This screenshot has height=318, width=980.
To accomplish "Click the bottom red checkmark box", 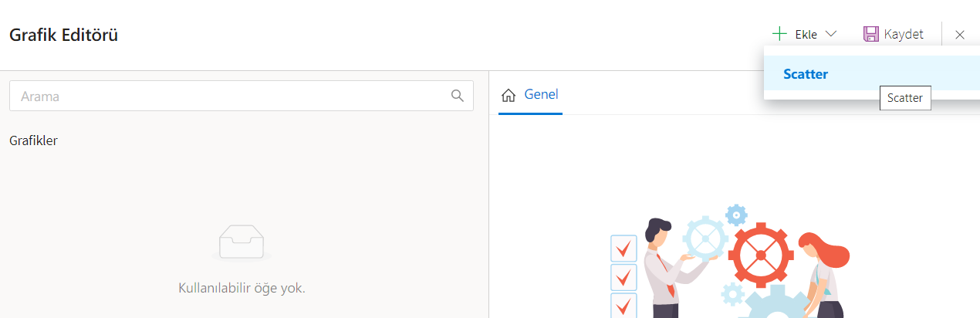I will point(623,305).
